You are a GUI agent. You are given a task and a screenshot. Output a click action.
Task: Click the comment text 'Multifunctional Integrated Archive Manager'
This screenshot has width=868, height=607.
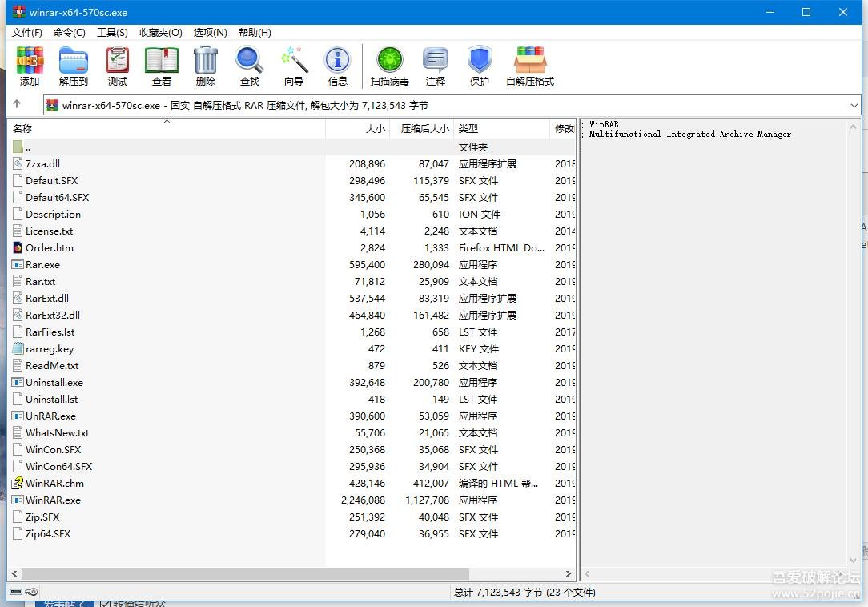(689, 134)
